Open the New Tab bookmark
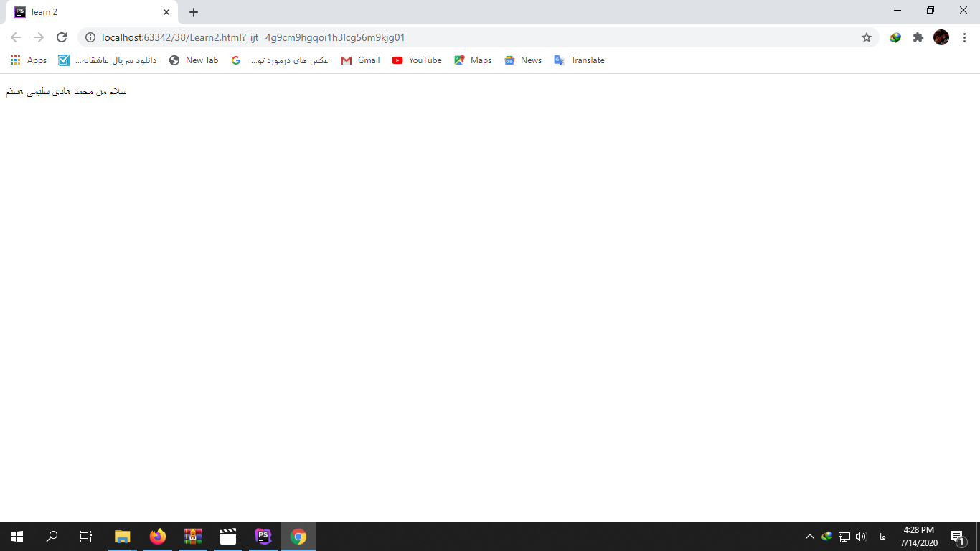Viewport: 980px width, 551px height. tap(194, 60)
